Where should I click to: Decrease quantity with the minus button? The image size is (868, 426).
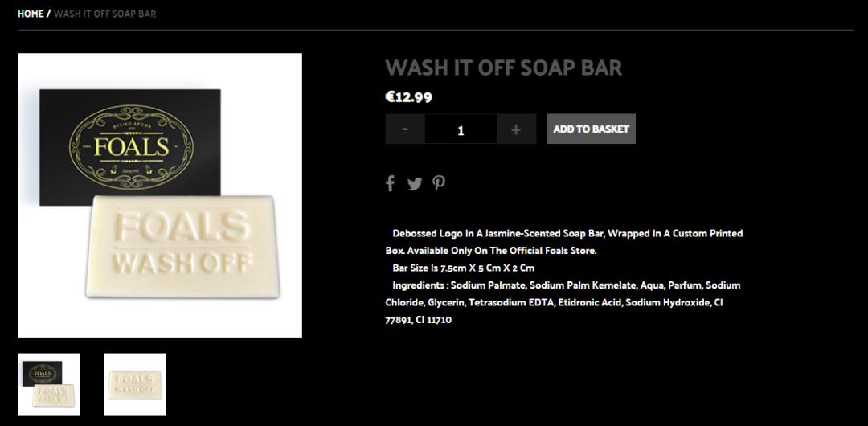405,129
